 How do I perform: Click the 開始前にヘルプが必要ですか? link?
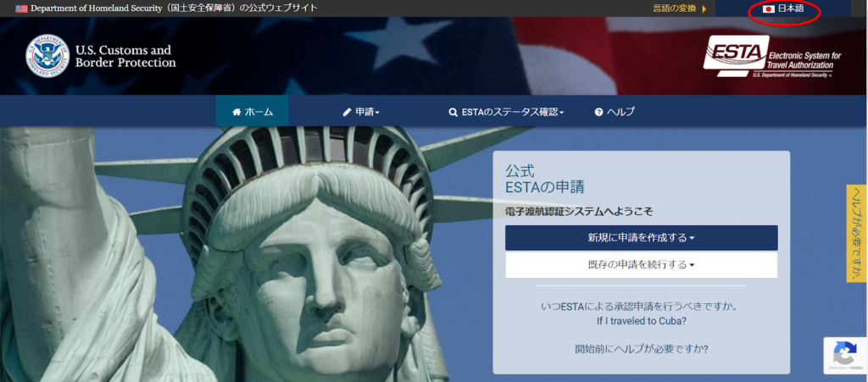coord(641,348)
